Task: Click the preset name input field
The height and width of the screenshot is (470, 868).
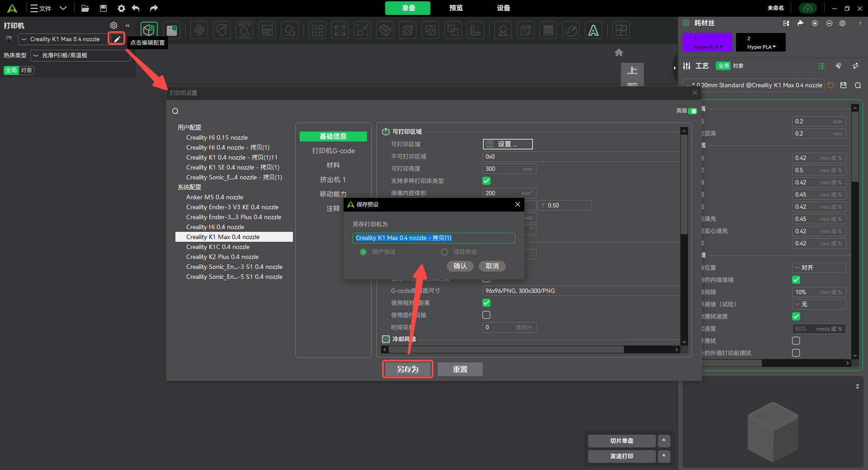Action: [434, 238]
